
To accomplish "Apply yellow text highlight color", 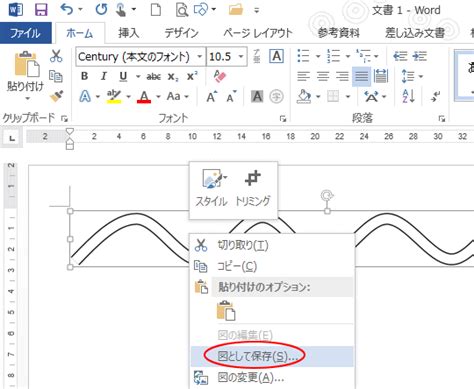I will point(114,97).
